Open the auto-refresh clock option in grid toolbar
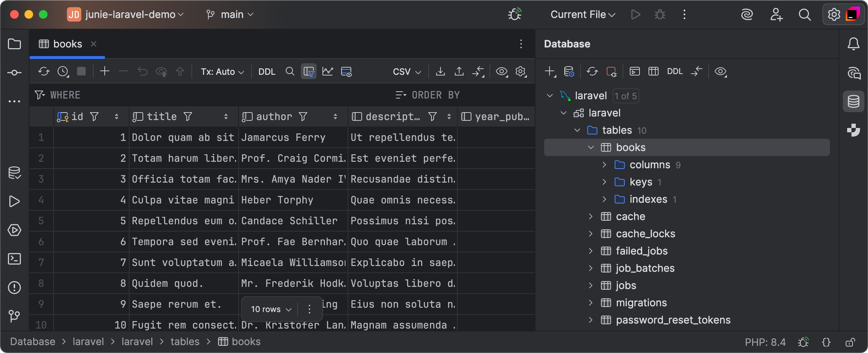Viewport: 868px width, 353px height. click(x=63, y=72)
